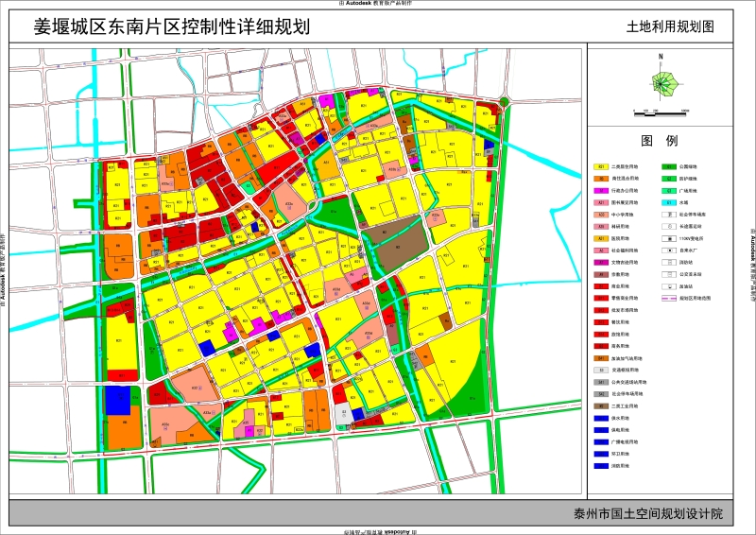This screenshot has width=756, height=535.
Task: Select the magenta administrative office legend swatch
Action: [x=601, y=191]
